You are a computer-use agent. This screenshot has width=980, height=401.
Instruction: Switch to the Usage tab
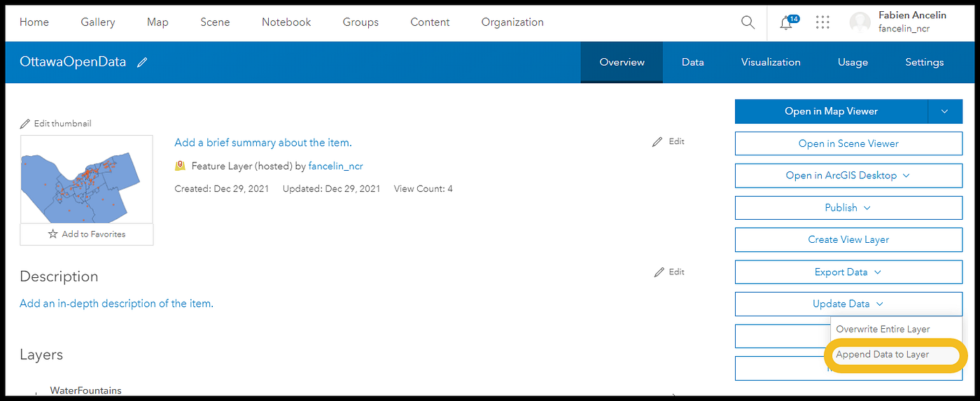(x=853, y=62)
